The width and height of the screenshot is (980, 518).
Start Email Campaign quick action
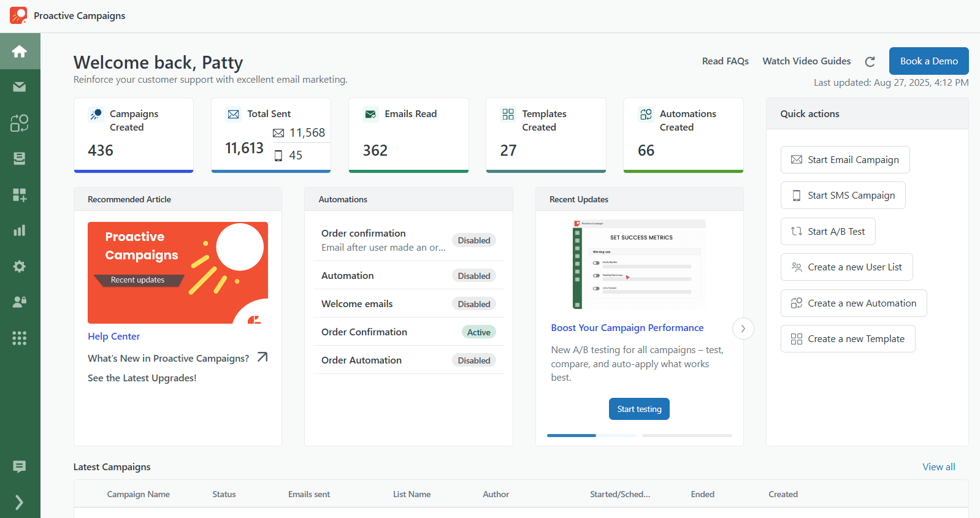845,159
